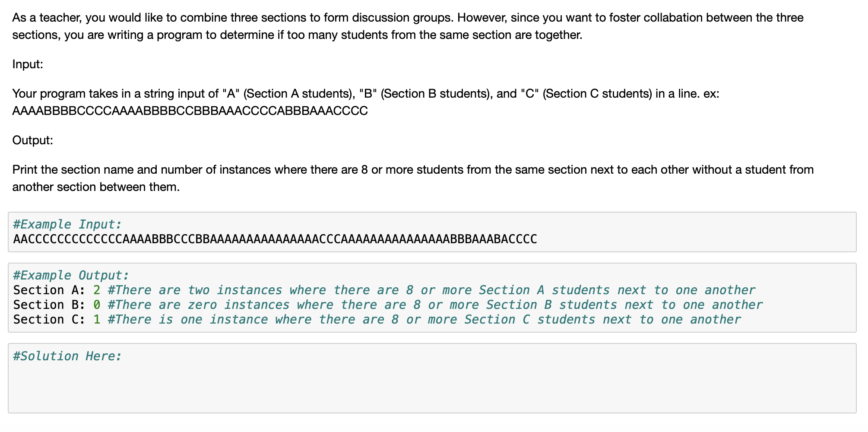Click the paragraph starting 'Your program takes in'
This screenshot has width=868, height=432.
[x=366, y=102]
